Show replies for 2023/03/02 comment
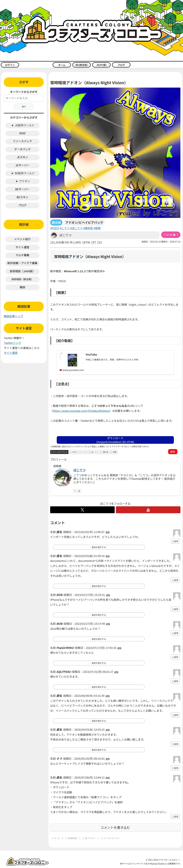Screen dimensions: 183x868 (x=99, y=547)
